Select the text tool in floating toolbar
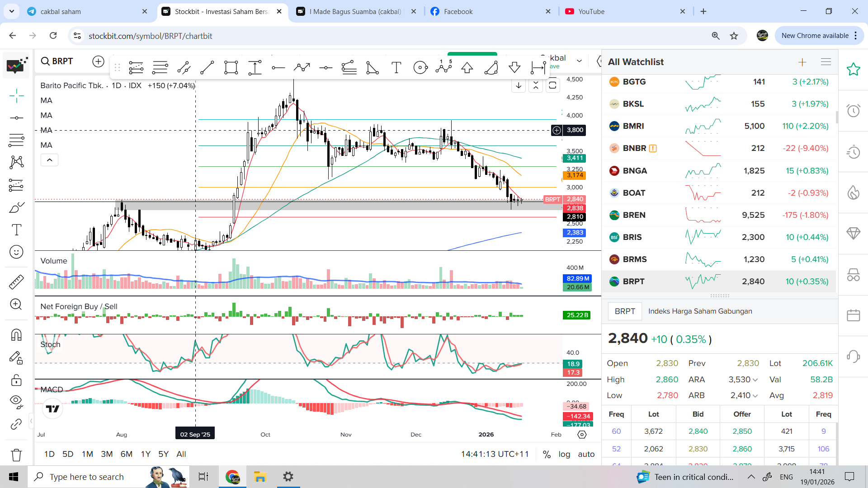The image size is (868, 488). click(x=396, y=68)
